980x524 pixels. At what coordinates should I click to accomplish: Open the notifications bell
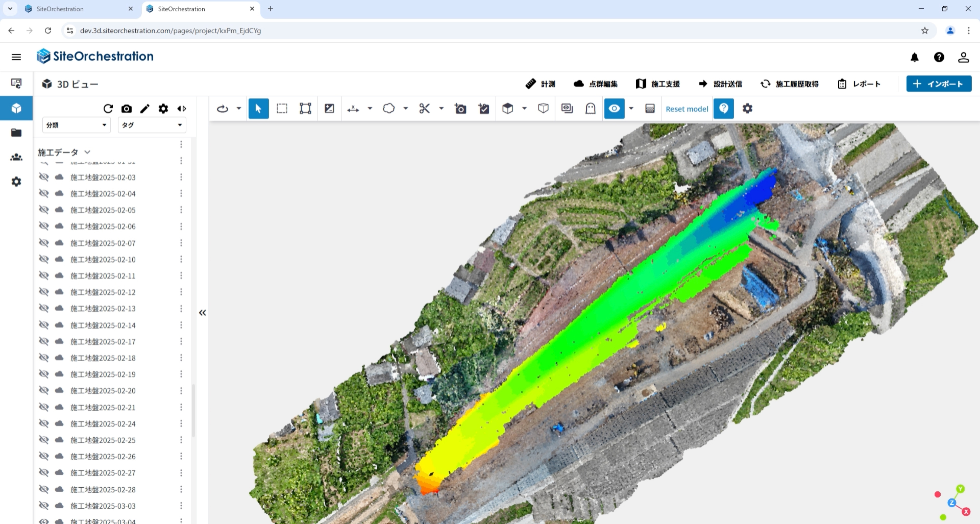coord(915,57)
